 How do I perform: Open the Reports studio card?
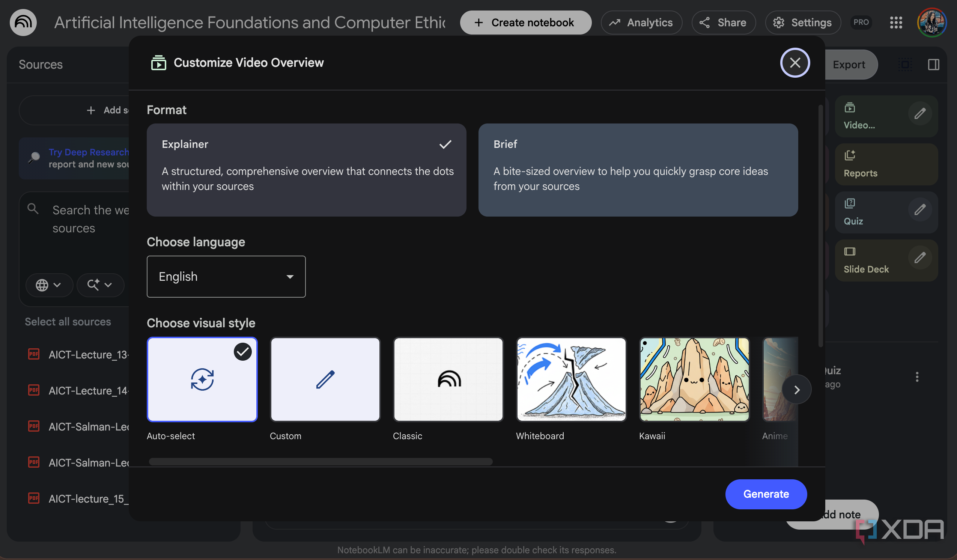886,164
